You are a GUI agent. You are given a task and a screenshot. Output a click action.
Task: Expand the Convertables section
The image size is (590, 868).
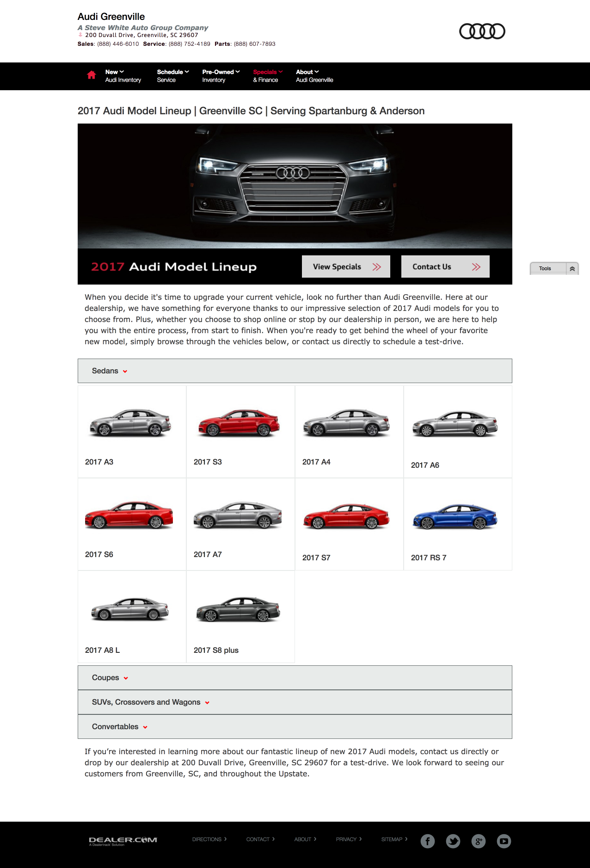point(295,727)
